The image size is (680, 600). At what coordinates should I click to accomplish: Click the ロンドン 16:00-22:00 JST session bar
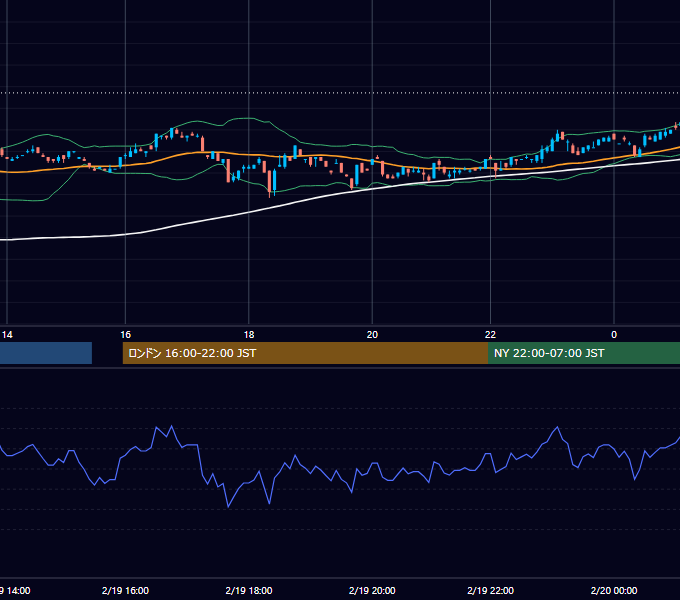point(305,353)
